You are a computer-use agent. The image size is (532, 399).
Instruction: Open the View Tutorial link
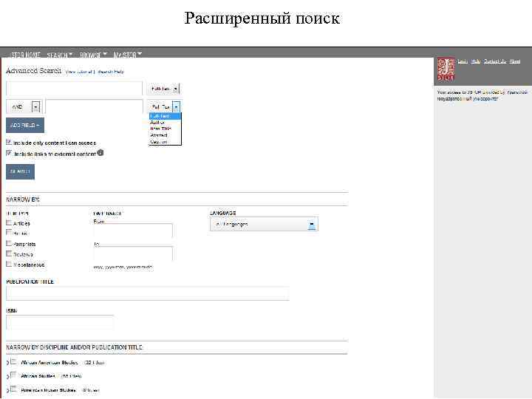pyautogui.click(x=79, y=72)
